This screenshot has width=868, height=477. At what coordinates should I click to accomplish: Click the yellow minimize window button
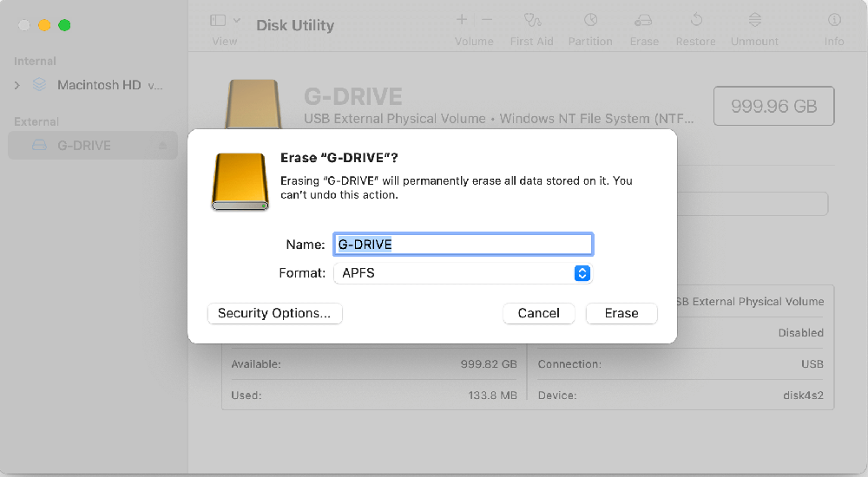(x=44, y=25)
